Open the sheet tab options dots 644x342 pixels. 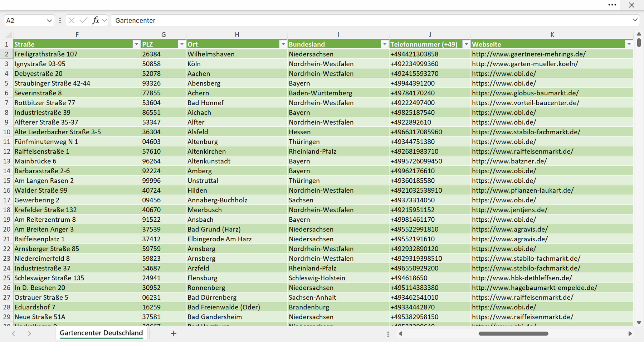[388, 334]
